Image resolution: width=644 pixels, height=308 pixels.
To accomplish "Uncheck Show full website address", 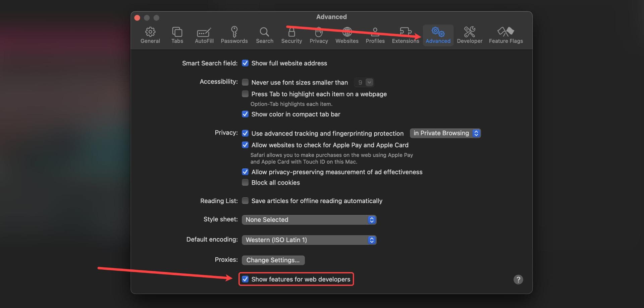I will (245, 63).
